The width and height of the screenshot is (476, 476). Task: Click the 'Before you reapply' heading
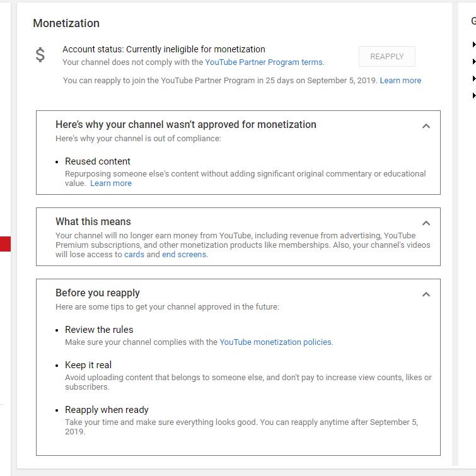click(98, 293)
